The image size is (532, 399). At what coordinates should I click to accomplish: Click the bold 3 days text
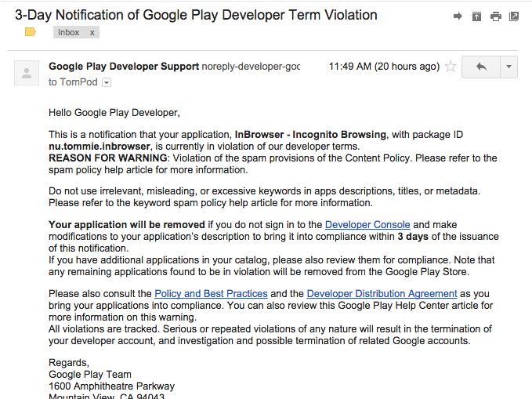click(x=413, y=237)
